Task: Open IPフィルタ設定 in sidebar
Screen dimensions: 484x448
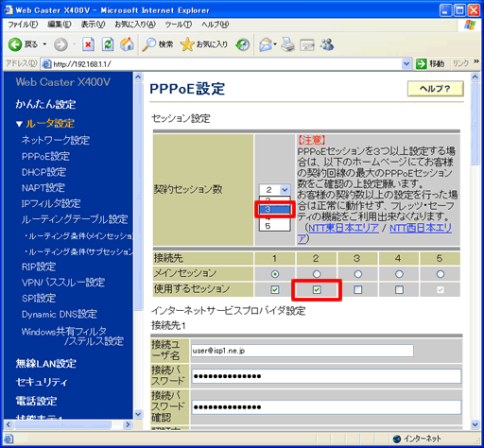Action: pos(51,203)
